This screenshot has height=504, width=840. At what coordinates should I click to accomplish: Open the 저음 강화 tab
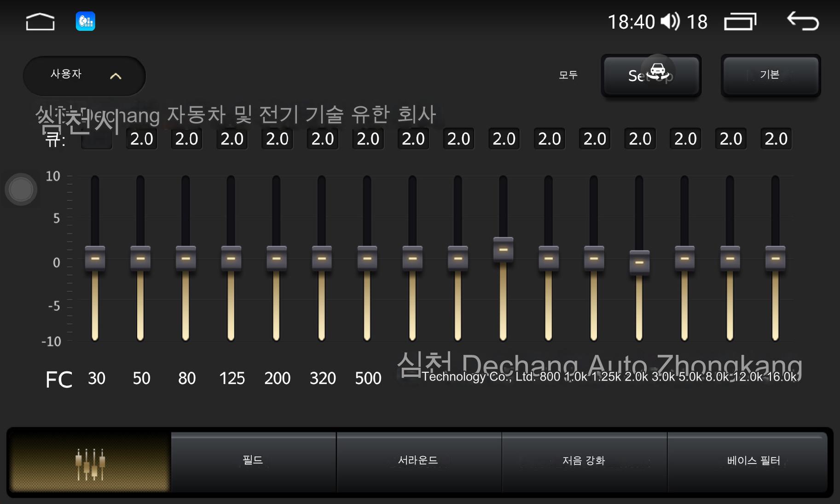coord(584,460)
